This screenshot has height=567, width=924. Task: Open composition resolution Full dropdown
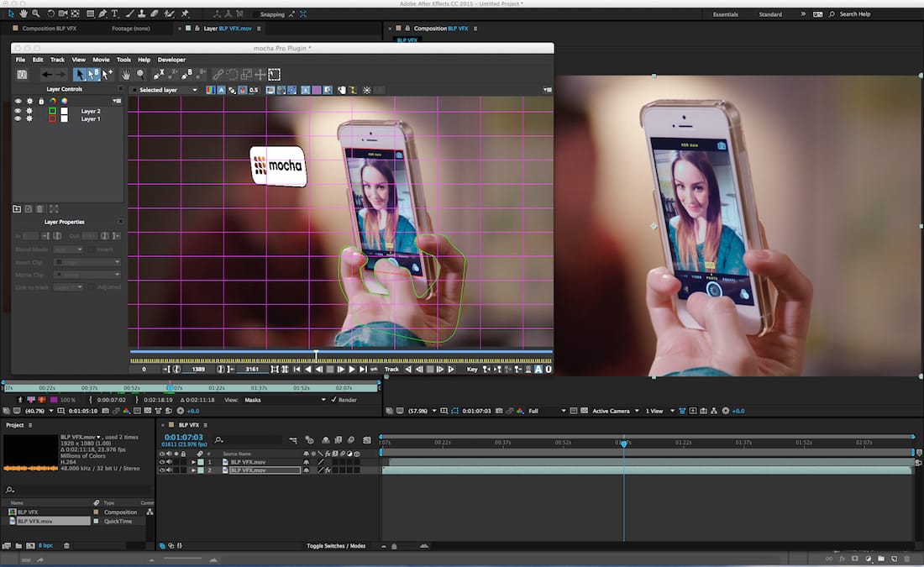pos(547,411)
